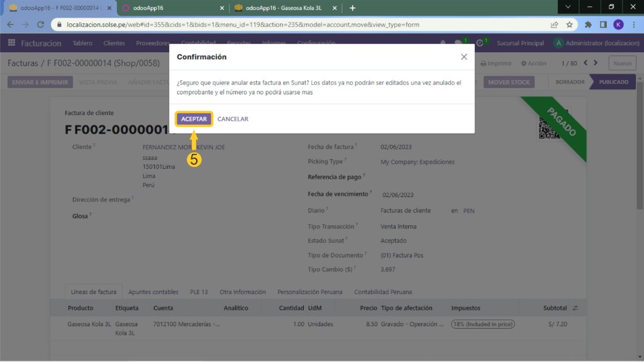Go to the previous record arrow
Image resolution: width=644 pixels, height=362 pixels.
coord(586,63)
